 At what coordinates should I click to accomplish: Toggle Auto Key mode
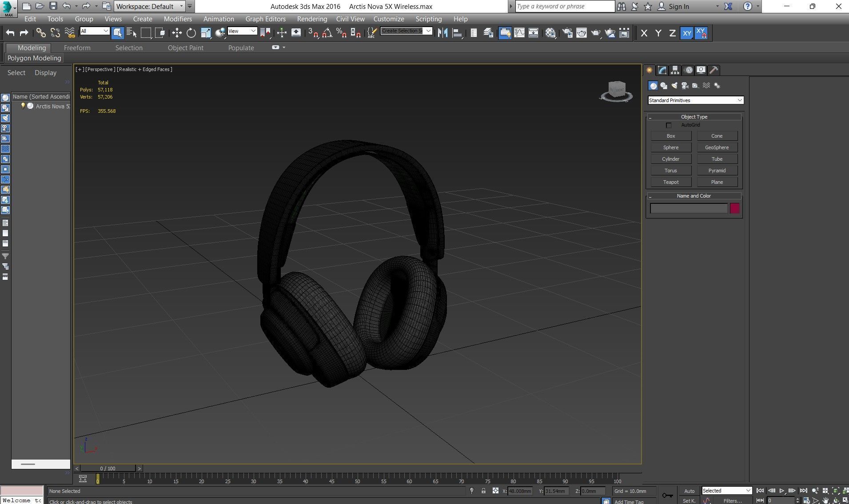coord(689,491)
